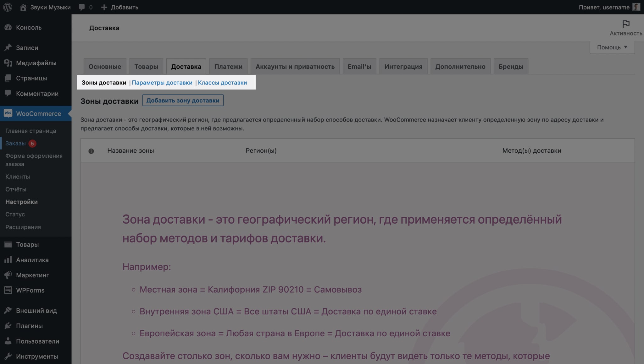The width and height of the screenshot is (644, 364).
Task: Click the Плагины plug icon
Action: click(x=8, y=326)
